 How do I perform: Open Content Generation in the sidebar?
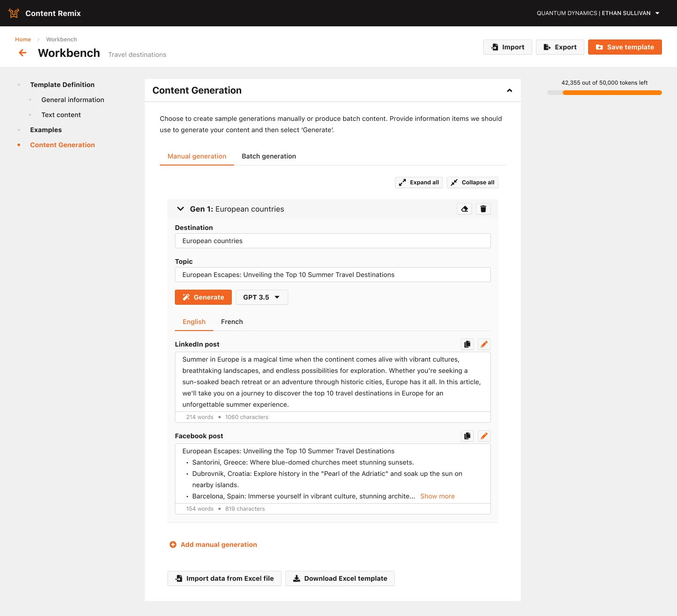(63, 145)
